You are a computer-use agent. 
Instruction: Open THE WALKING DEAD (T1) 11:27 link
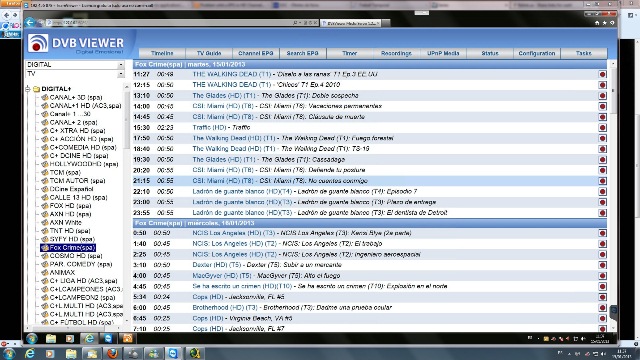(x=231, y=74)
